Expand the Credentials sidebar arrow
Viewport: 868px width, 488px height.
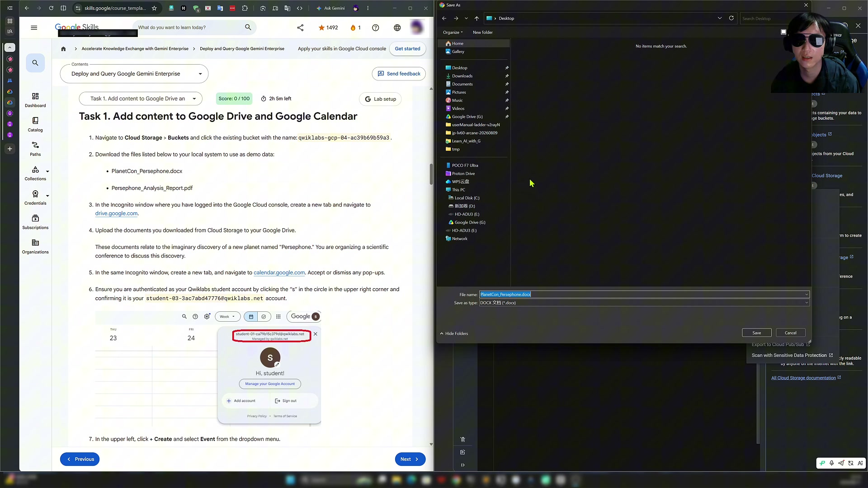47,196
